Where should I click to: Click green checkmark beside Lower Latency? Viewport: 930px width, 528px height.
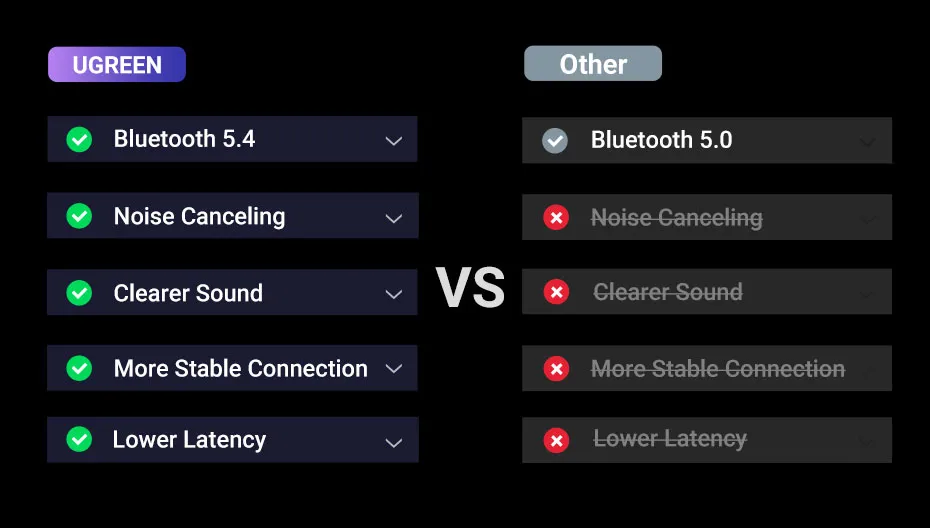point(79,439)
